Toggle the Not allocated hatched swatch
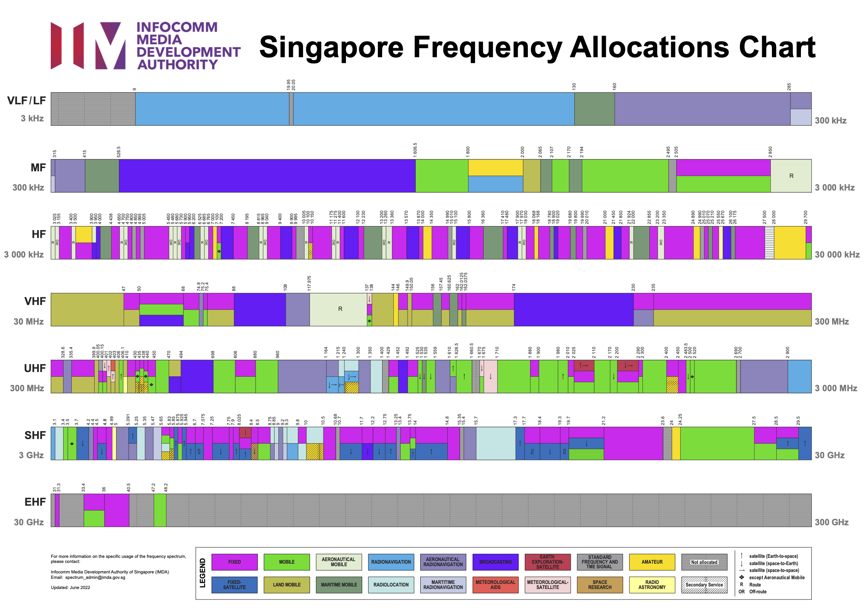 pos(704,562)
